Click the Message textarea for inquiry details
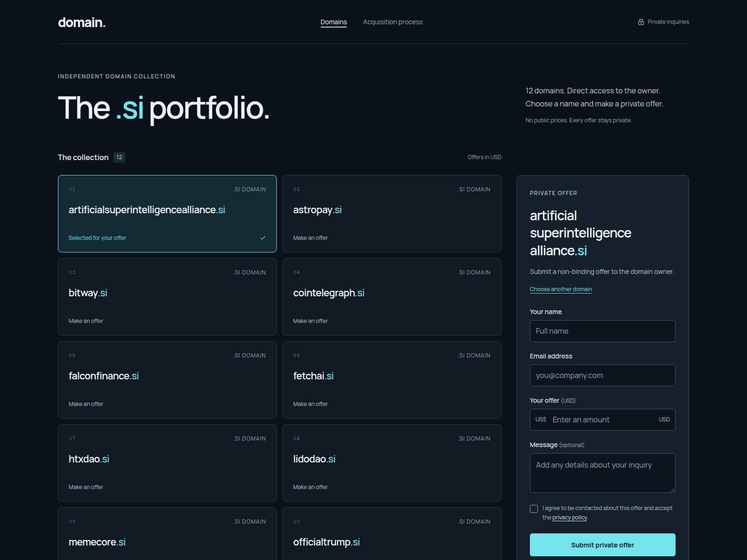Image resolution: width=747 pixels, height=560 pixels. pyautogui.click(x=602, y=473)
